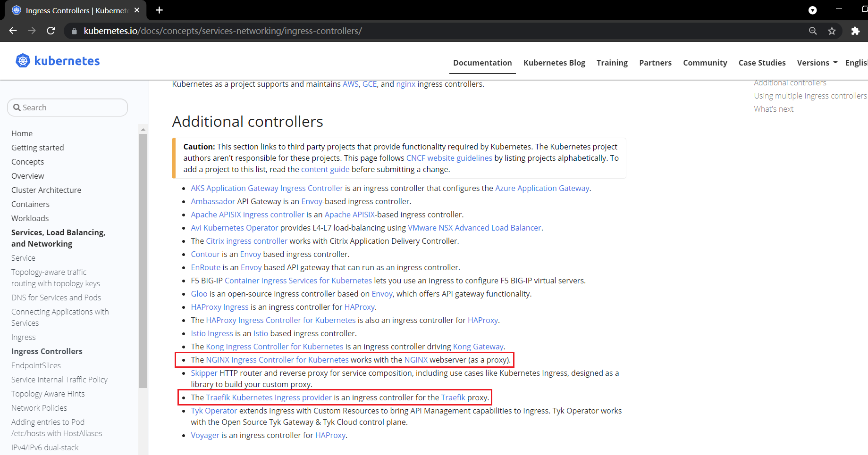Image resolution: width=868 pixels, height=455 pixels.
Task: Open the Gloo link
Action: click(x=199, y=294)
